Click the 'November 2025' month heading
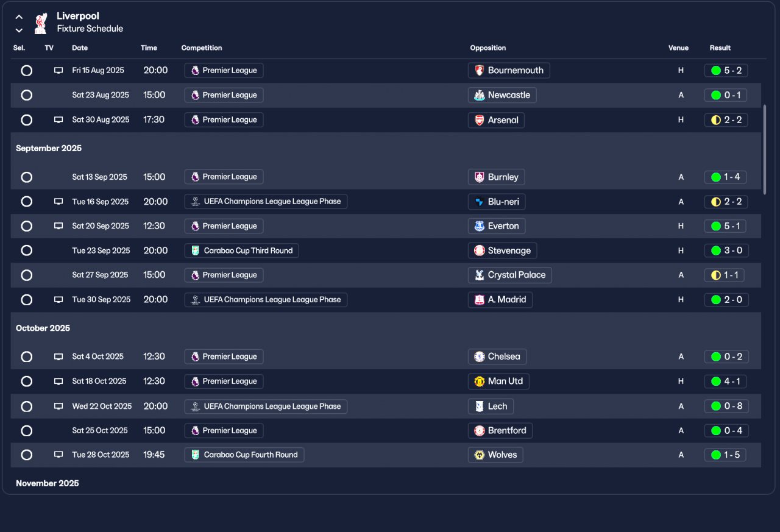The image size is (780, 532). 48,484
